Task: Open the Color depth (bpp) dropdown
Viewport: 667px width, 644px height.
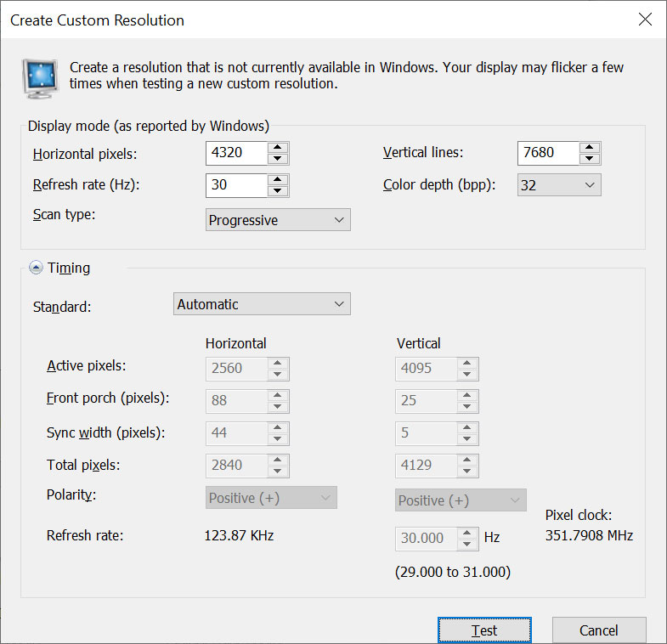Action: [x=558, y=185]
